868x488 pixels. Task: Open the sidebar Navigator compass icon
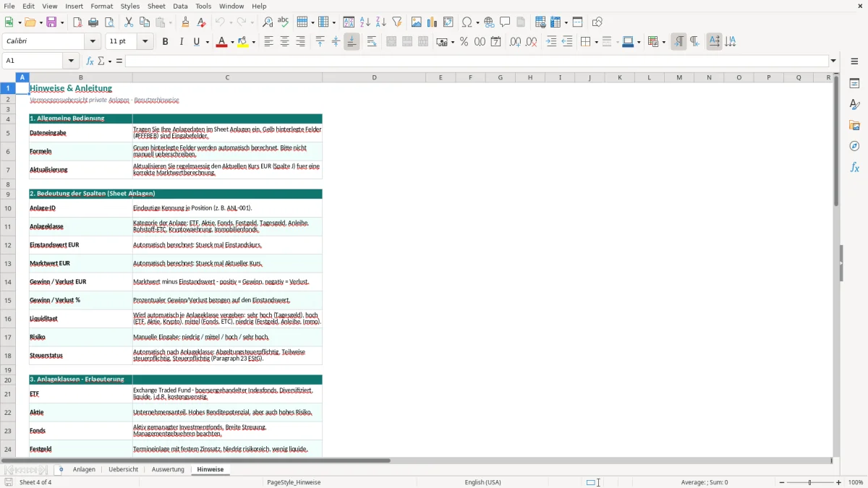854,146
